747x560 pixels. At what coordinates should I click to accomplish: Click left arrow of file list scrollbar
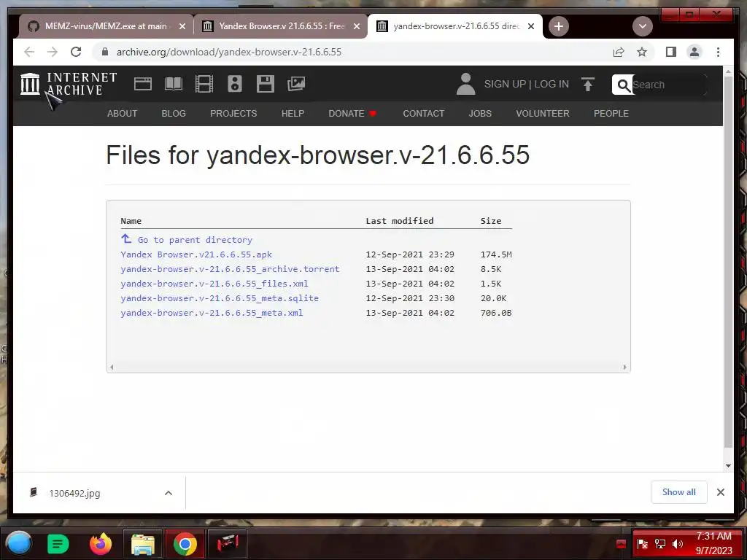tap(112, 367)
